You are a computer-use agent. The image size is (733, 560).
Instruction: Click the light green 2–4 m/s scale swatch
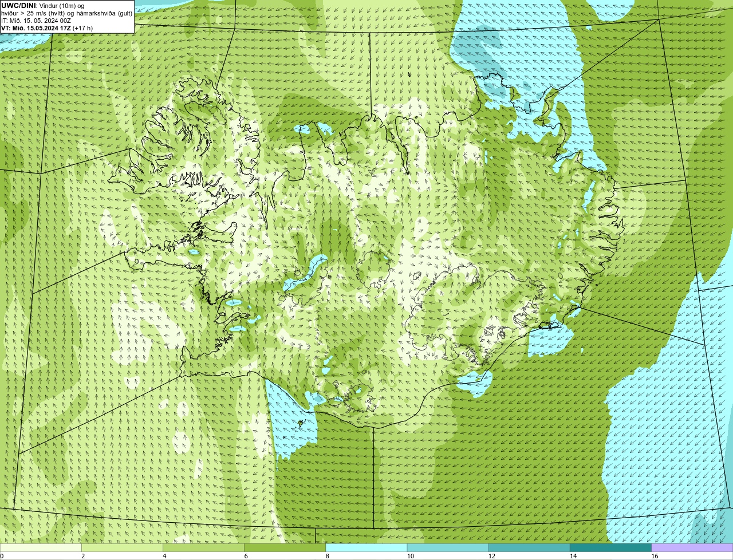click(x=122, y=547)
